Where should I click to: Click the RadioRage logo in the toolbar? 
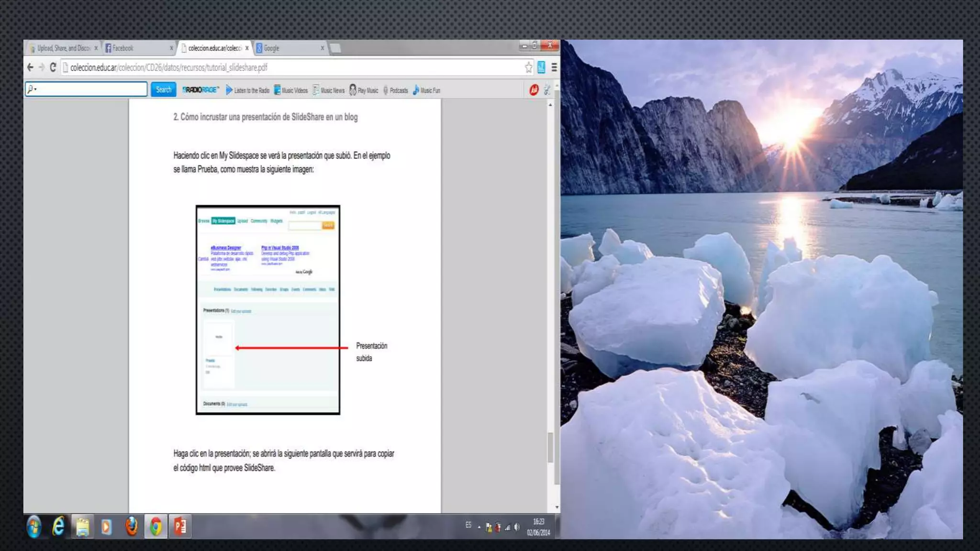(x=200, y=90)
